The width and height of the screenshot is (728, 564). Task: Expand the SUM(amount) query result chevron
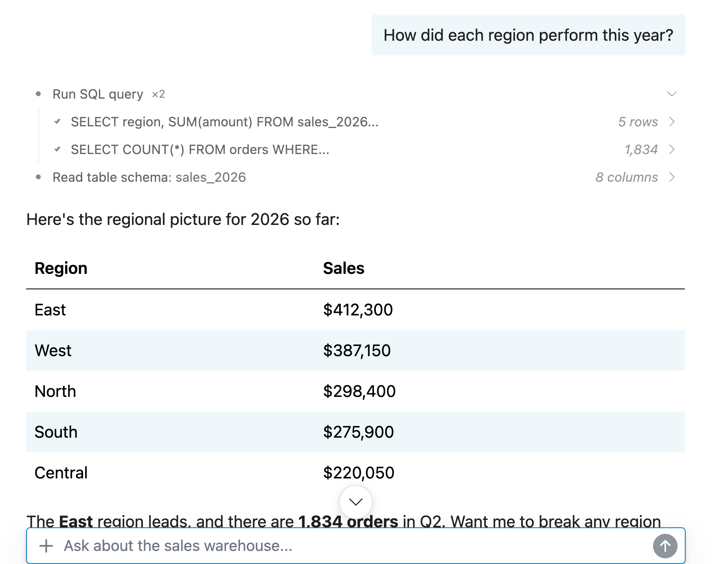pos(672,122)
